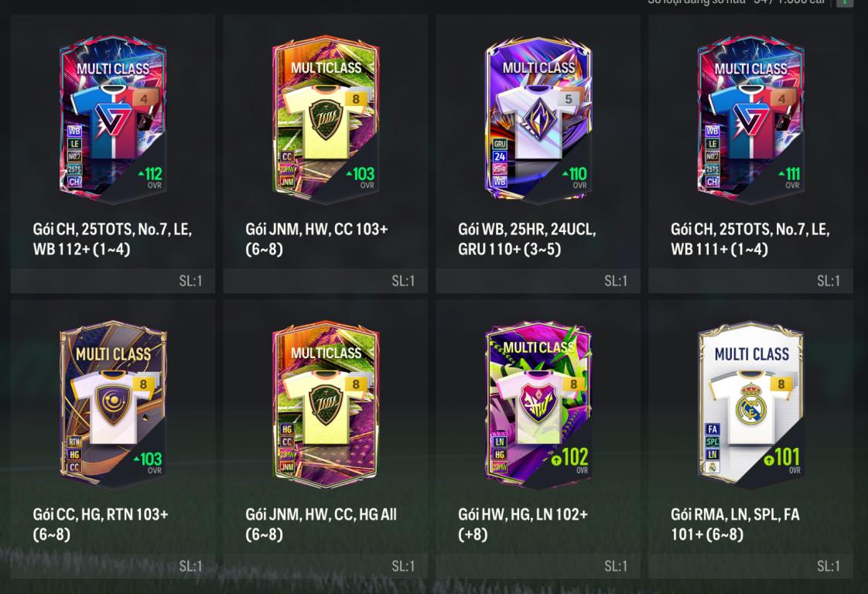Image resolution: width=868 pixels, height=594 pixels.
Task: Click the RTN class badge on gold-trim card
Action: [75, 442]
